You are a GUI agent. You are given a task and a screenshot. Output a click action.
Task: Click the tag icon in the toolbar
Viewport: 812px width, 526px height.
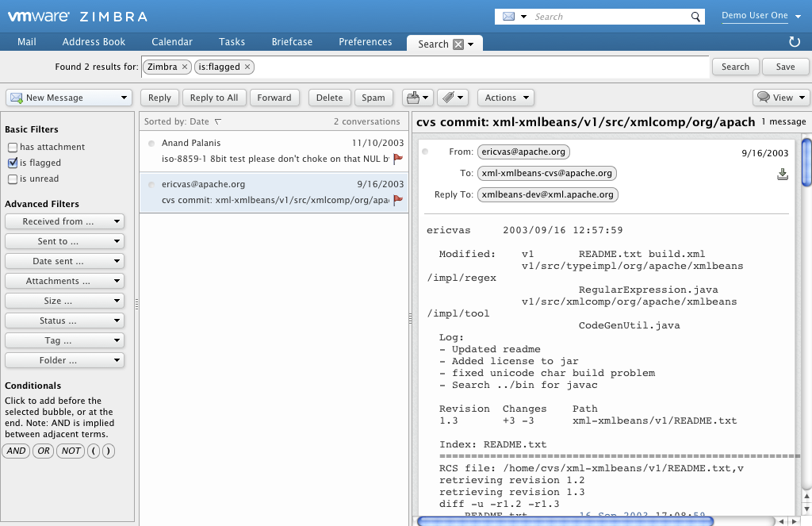[449, 98]
